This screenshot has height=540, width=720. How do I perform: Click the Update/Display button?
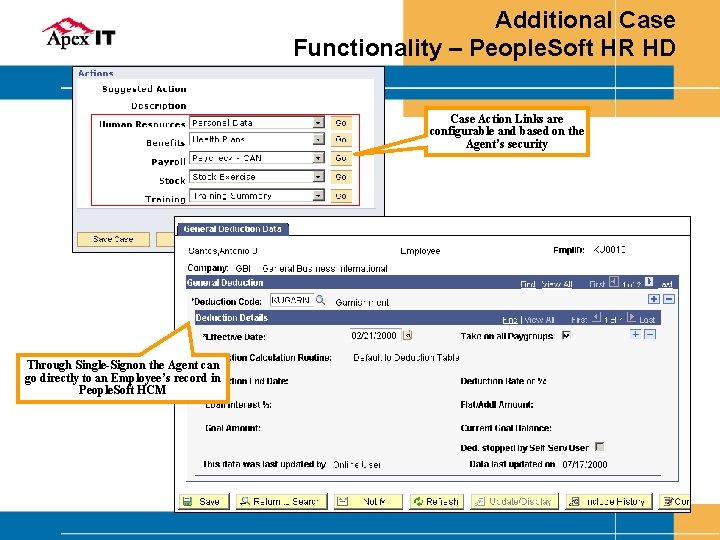coord(515,501)
